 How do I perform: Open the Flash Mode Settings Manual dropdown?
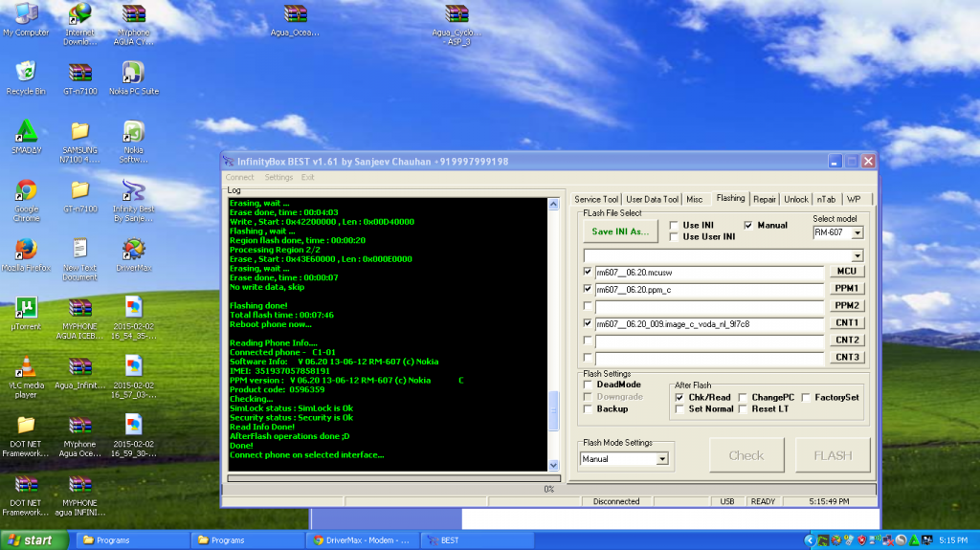point(661,459)
